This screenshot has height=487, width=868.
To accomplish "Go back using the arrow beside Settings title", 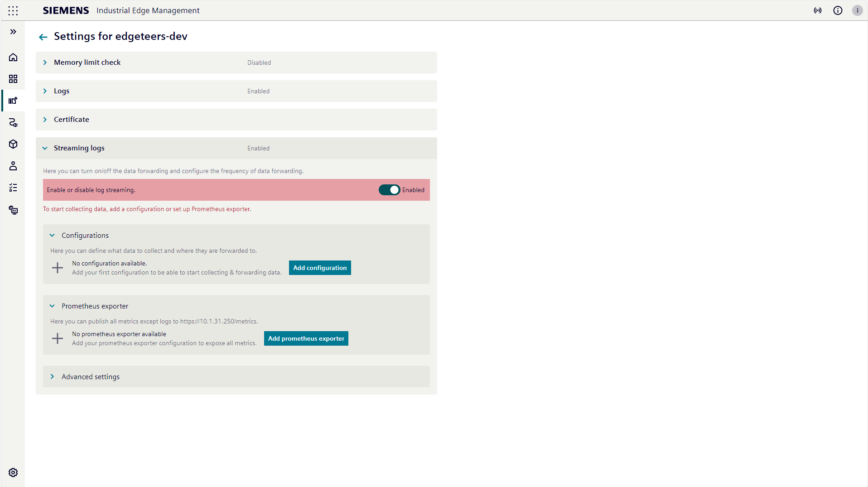I will pyautogui.click(x=43, y=37).
